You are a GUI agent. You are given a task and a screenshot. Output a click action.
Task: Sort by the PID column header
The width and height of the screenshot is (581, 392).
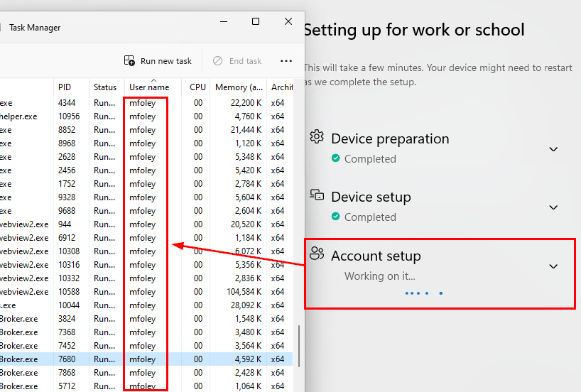tap(65, 87)
